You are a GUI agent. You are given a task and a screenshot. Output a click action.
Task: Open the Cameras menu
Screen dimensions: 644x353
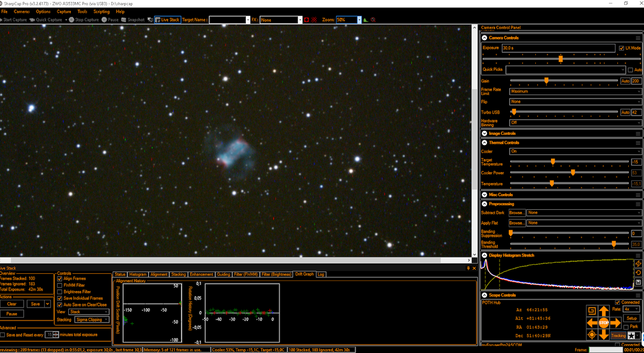point(22,12)
